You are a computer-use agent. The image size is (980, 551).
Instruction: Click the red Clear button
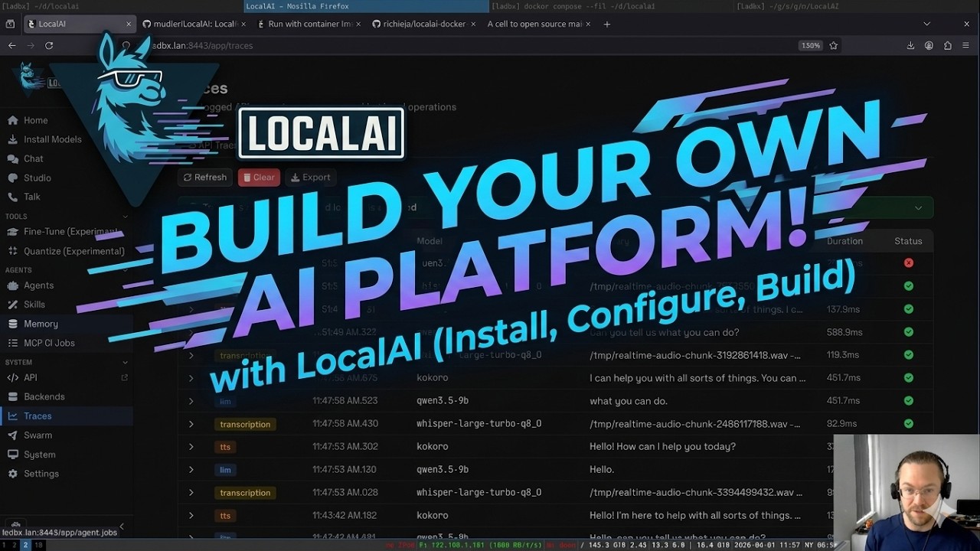(259, 178)
